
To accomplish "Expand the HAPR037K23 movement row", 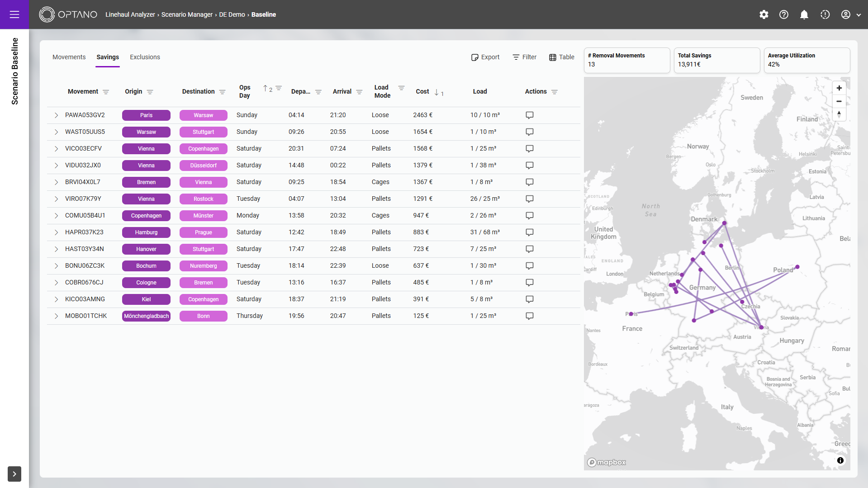I will 57,232.
